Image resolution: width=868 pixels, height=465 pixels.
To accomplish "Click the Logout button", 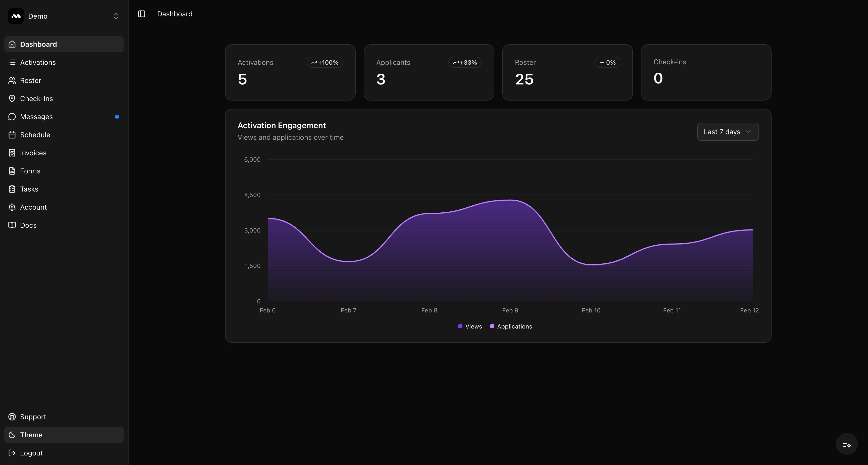I will (31, 453).
